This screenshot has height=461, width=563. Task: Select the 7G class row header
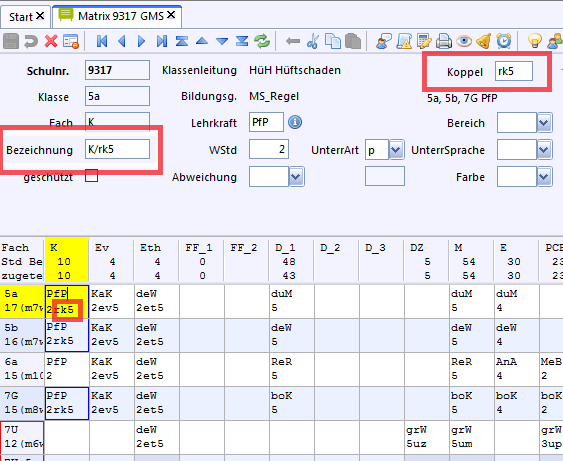[22, 403]
